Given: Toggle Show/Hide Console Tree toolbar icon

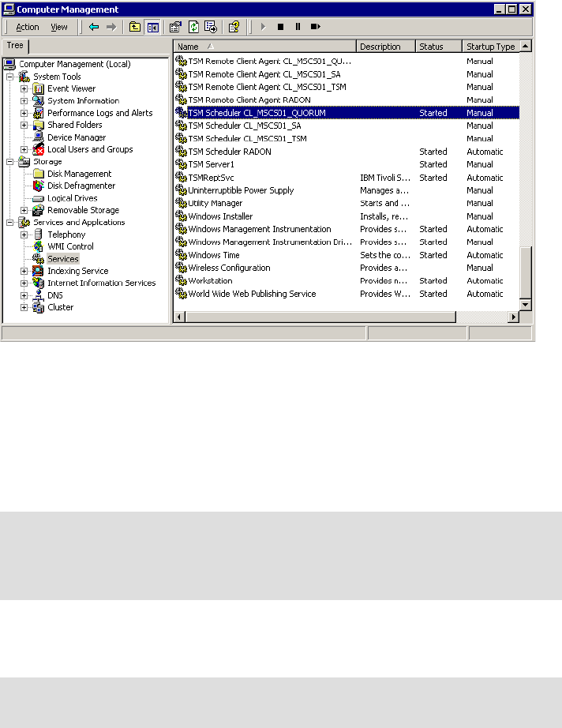Looking at the screenshot, I should [x=152, y=27].
